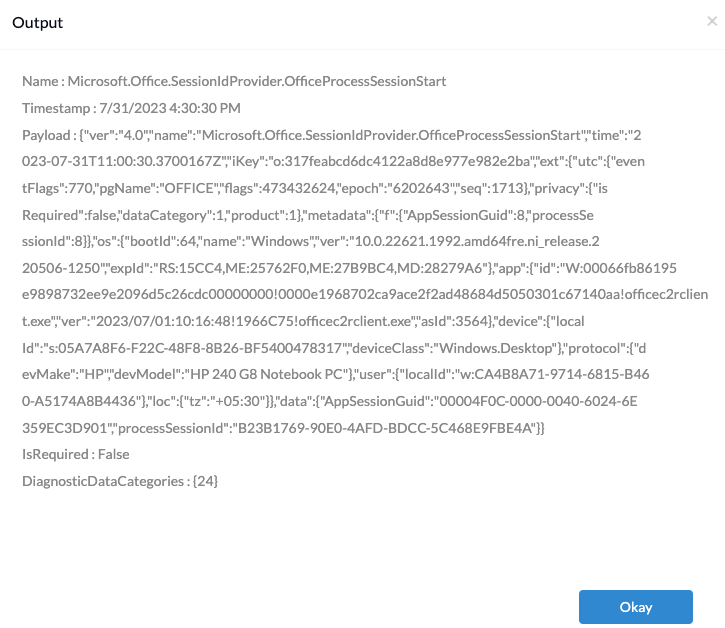Click the IsRequired : False line
Image resolution: width=725 pixels, height=628 pixels.
tap(76, 454)
